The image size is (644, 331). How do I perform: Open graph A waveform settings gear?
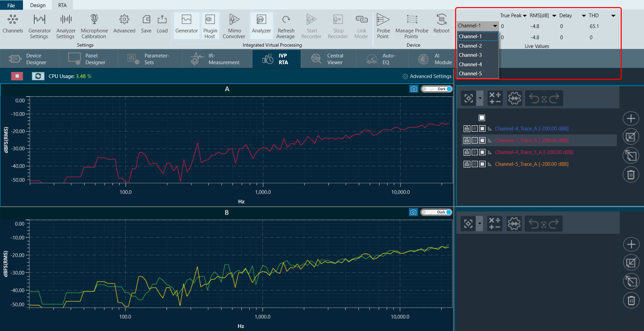pyautogui.click(x=514, y=98)
